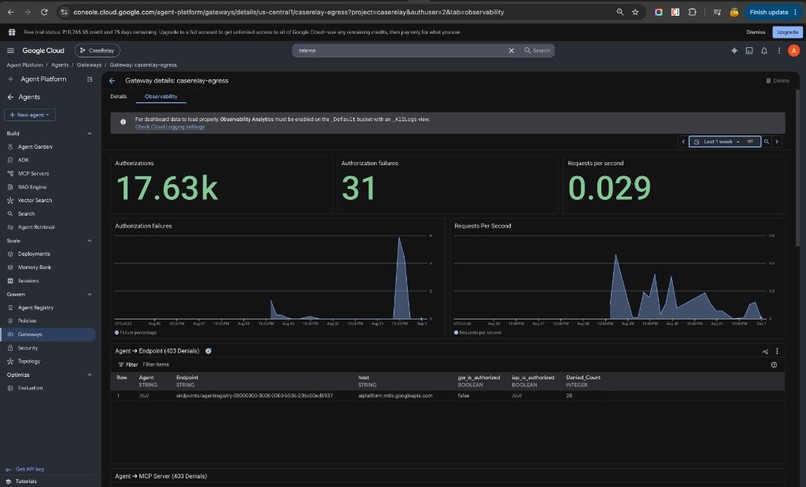806x487 pixels.
Task: Open Topology in sidebar
Action: click(29, 361)
